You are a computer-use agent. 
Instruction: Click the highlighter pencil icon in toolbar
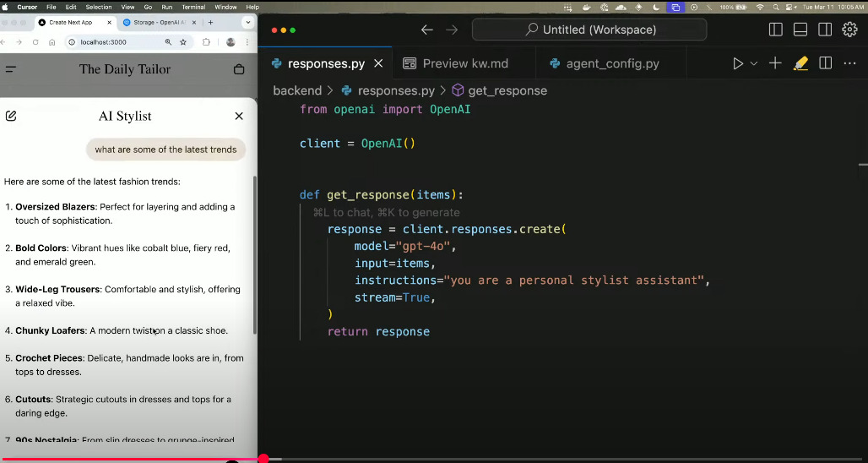pyautogui.click(x=800, y=63)
